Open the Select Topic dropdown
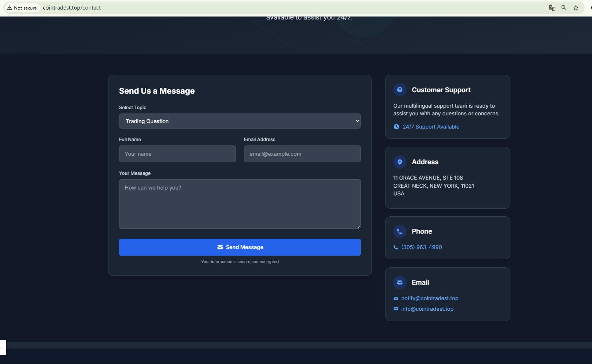The width and height of the screenshot is (592, 364). coord(240,121)
